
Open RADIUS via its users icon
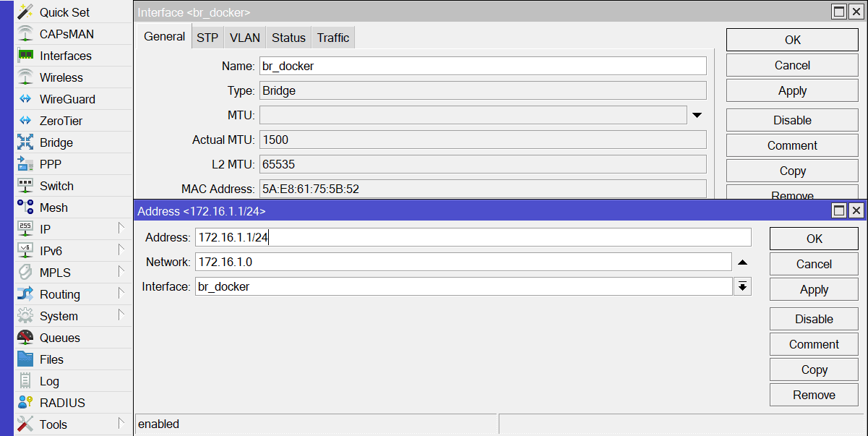[25, 403]
